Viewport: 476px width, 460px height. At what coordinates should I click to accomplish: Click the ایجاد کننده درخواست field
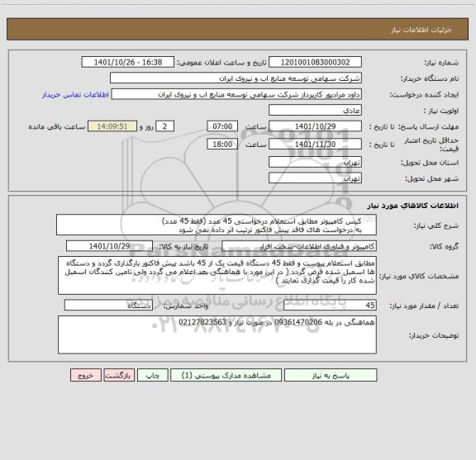(x=236, y=94)
